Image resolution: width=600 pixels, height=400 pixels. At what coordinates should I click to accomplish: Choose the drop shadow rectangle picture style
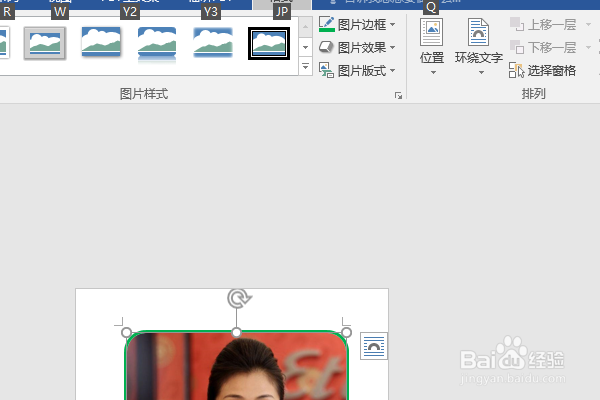pyautogui.click(x=101, y=42)
